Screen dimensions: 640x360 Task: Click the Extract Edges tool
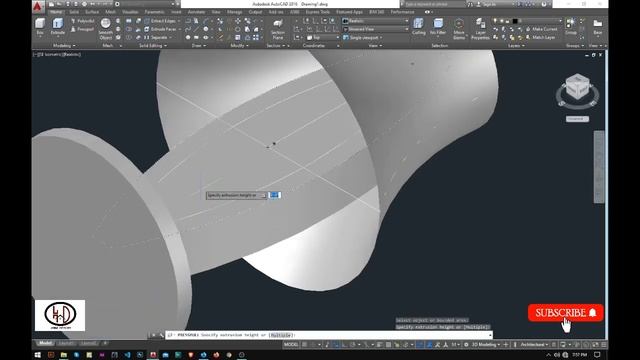(x=162, y=21)
